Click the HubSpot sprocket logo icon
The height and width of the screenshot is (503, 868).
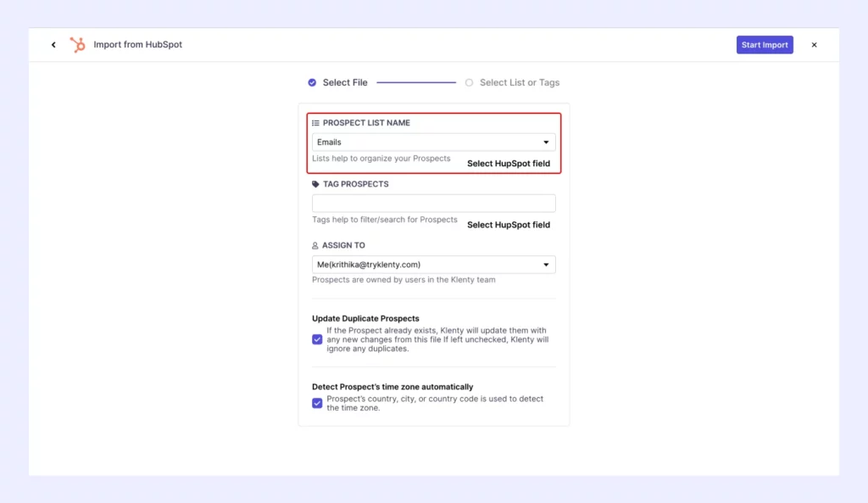tap(76, 44)
